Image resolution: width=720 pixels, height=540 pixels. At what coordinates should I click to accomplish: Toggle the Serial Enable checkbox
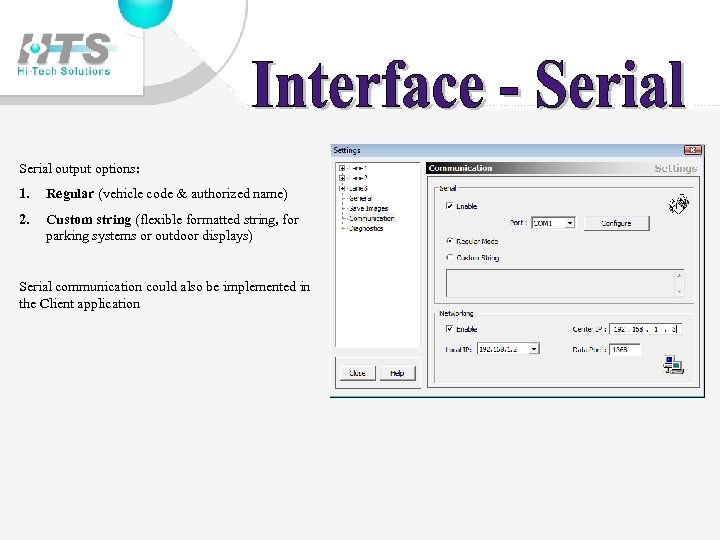tap(450, 206)
